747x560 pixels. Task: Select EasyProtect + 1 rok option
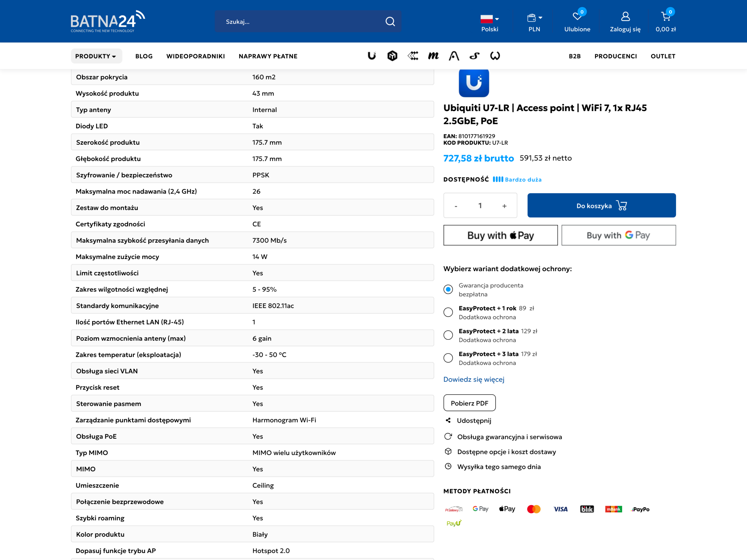point(448,312)
